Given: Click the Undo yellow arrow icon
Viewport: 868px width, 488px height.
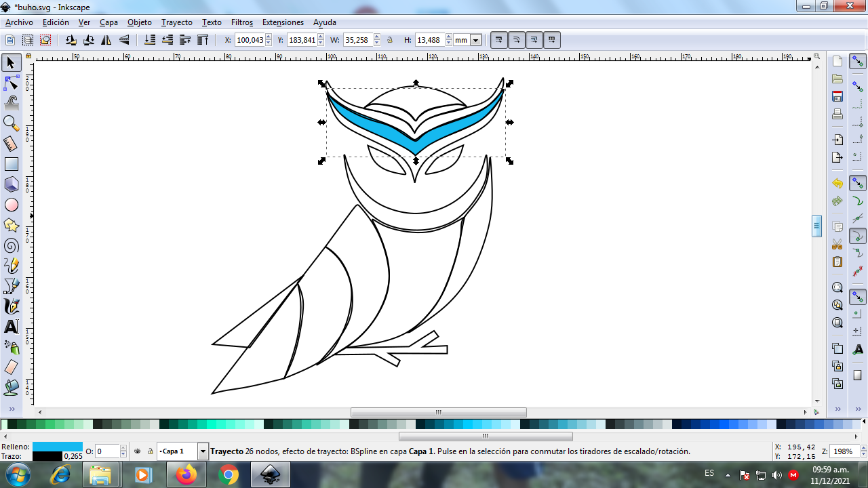Looking at the screenshot, I should click(x=837, y=184).
